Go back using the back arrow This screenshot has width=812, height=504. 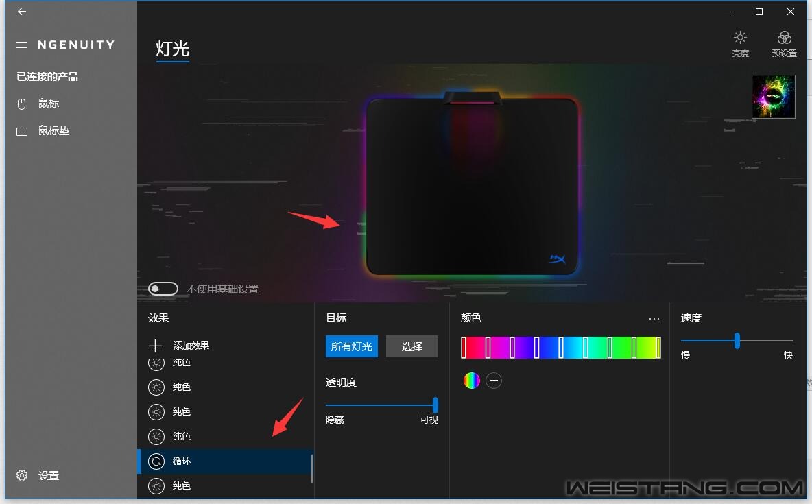coord(22,12)
